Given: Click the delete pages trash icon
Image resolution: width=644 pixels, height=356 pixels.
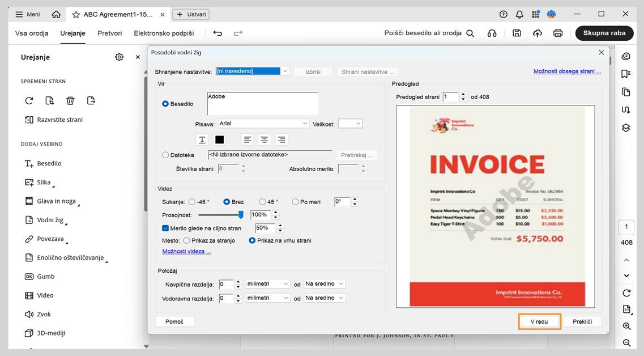Looking at the screenshot, I should (x=70, y=100).
